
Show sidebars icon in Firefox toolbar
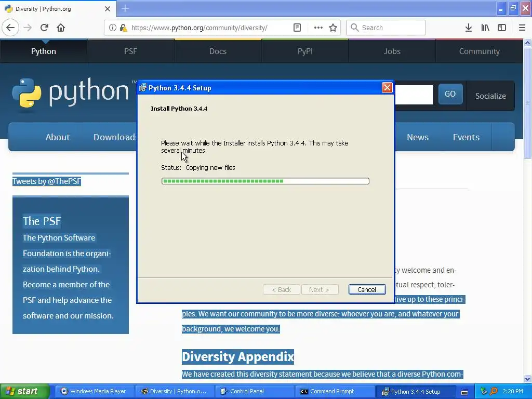pos(502,28)
